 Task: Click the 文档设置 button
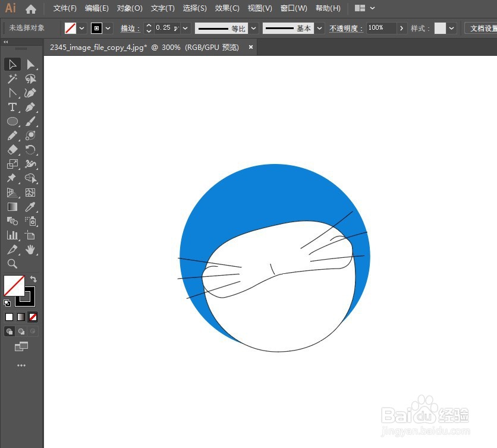coord(482,28)
